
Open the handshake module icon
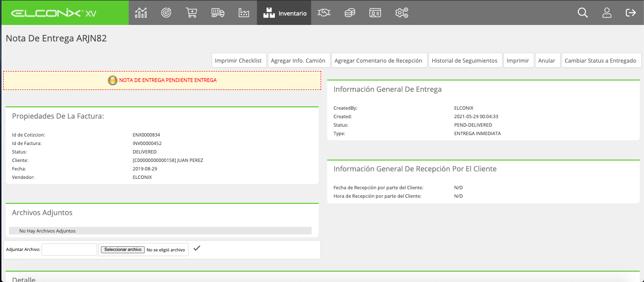click(324, 13)
